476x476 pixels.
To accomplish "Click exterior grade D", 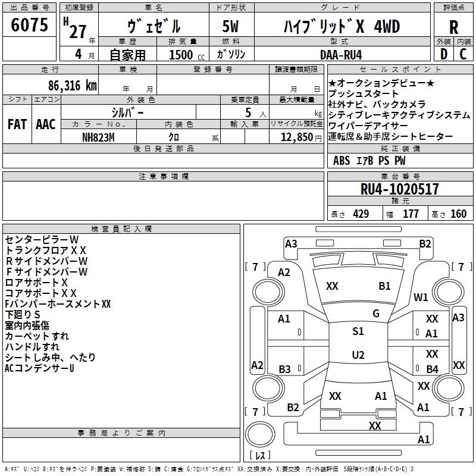I will [x=444, y=54].
